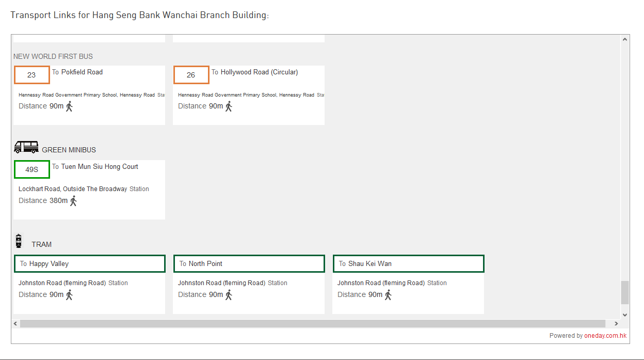Open tram route To Shau Kei Wan

point(409,263)
